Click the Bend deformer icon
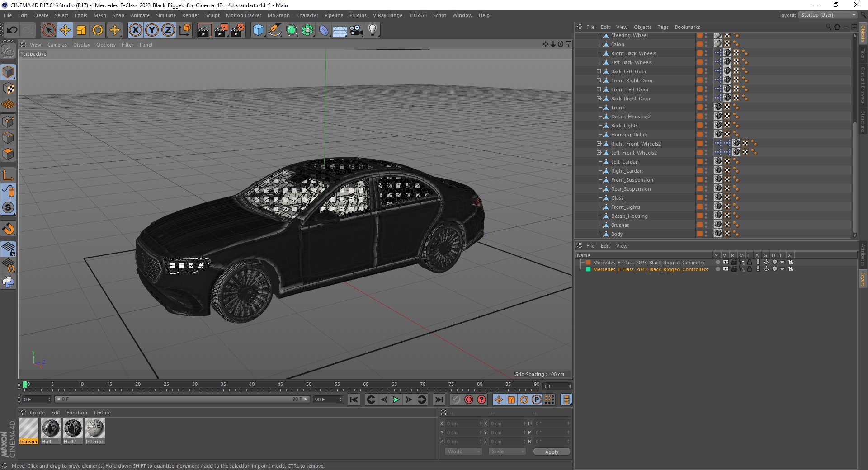 [324, 30]
